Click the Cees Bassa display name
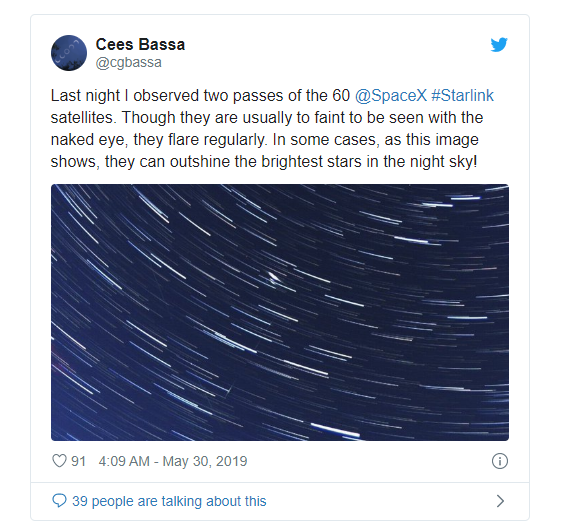Viewport: 563px width, 532px height. pyautogui.click(x=140, y=45)
